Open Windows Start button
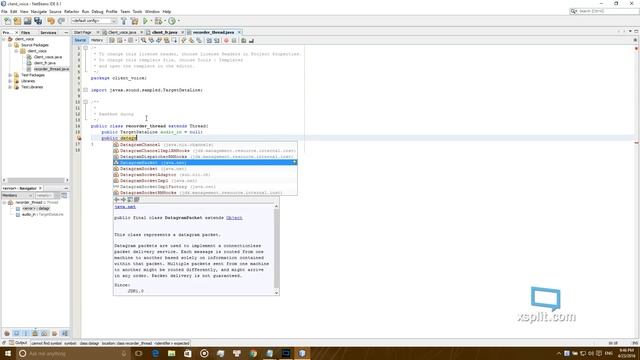Image resolution: width=640 pixels, height=360 pixels. tap(7, 353)
